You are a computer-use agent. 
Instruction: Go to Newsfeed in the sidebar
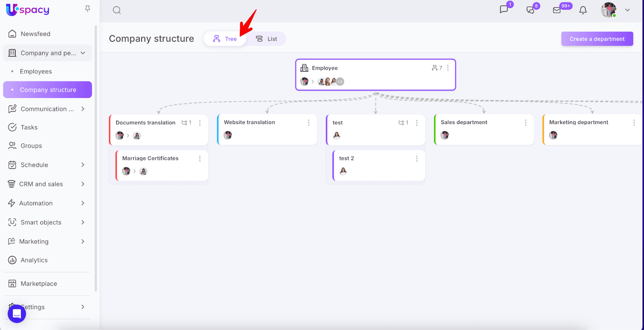click(x=35, y=34)
